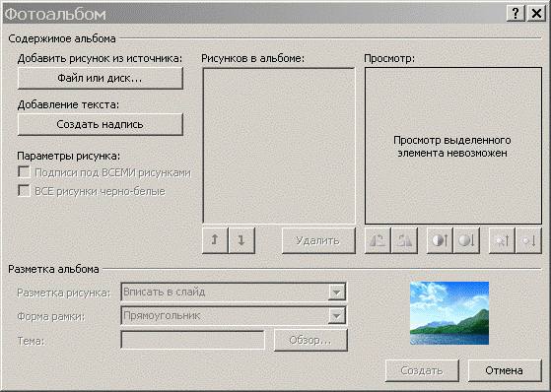
Task: Increase picture brightness icon
Action: click(x=502, y=240)
